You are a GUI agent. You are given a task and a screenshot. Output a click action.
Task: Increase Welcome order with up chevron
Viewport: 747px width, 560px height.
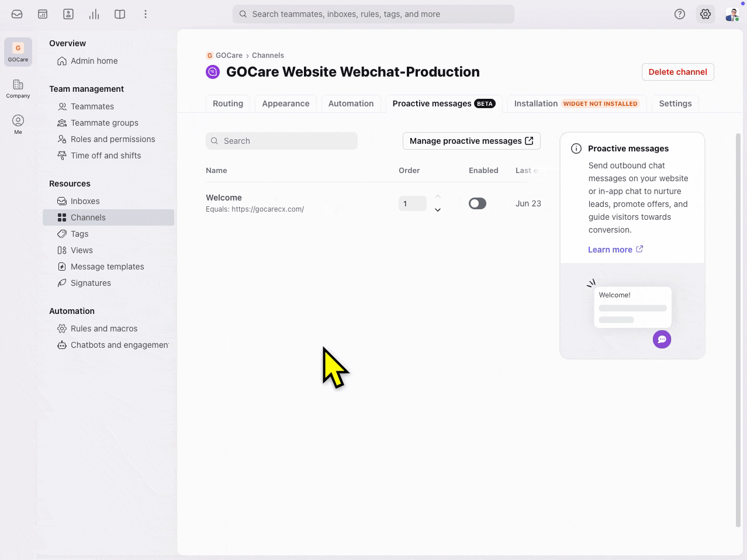[438, 197]
